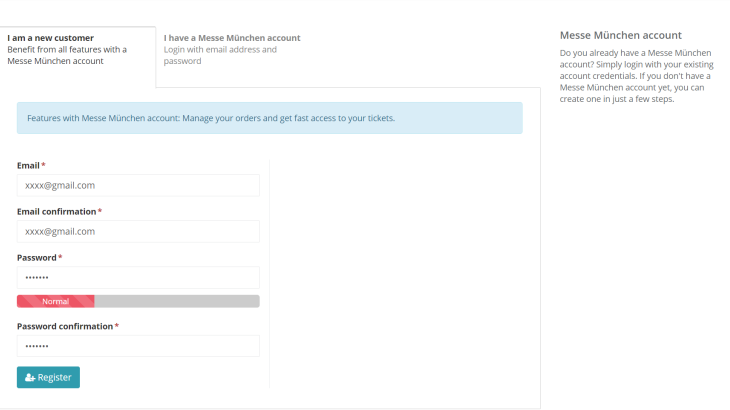Click the blue features info banner
This screenshot has height=410, width=730.
coord(269,118)
